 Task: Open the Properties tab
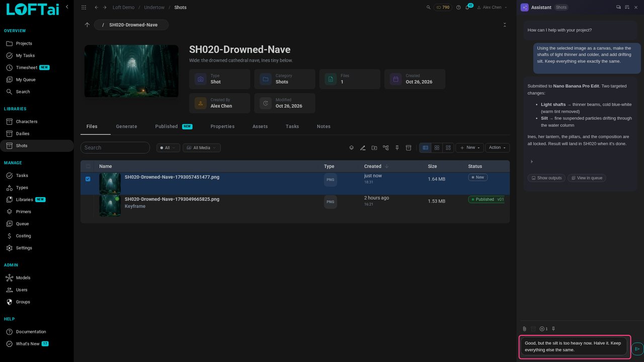click(222, 127)
